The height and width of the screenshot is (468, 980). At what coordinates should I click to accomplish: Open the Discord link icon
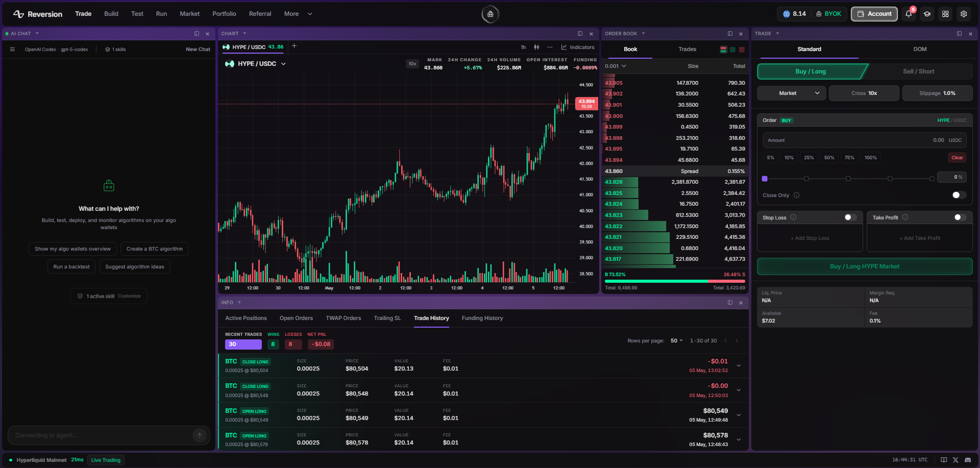pyautogui.click(x=968, y=460)
